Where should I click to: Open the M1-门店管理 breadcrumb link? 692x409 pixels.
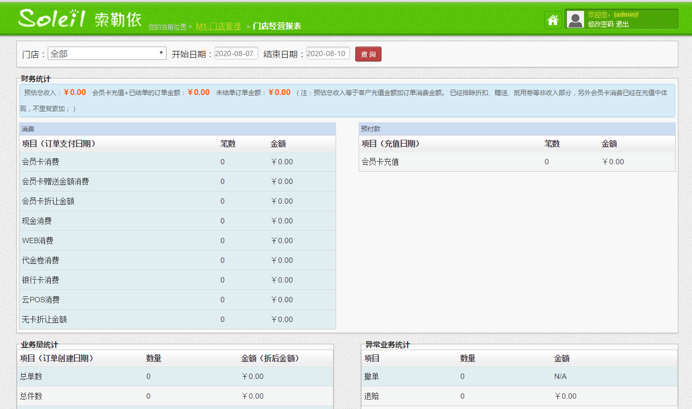[218, 26]
